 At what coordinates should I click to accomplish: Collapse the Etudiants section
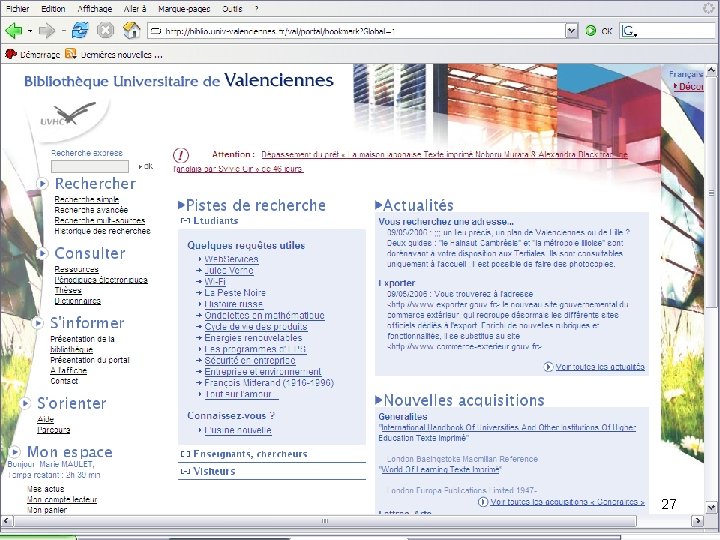[185, 221]
